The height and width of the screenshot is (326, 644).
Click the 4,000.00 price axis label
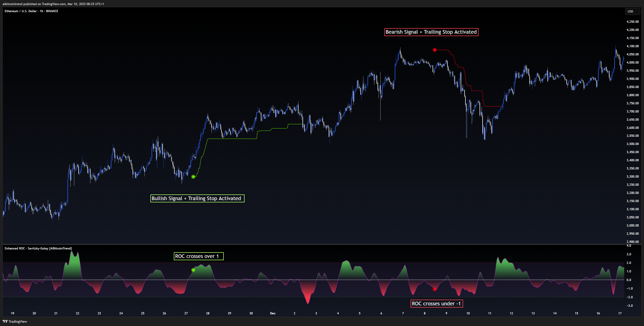[x=633, y=62]
